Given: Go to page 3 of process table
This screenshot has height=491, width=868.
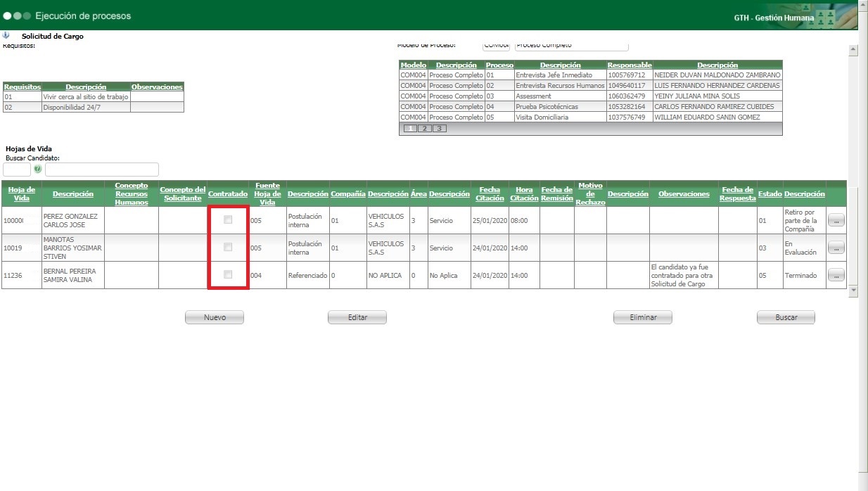Looking at the screenshot, I should [439, 129].
